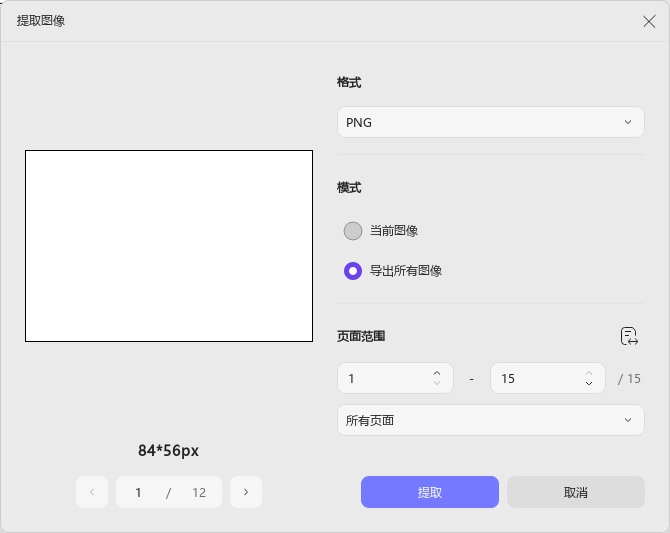Click the 页面范围 heading

(x=361, y=336)
